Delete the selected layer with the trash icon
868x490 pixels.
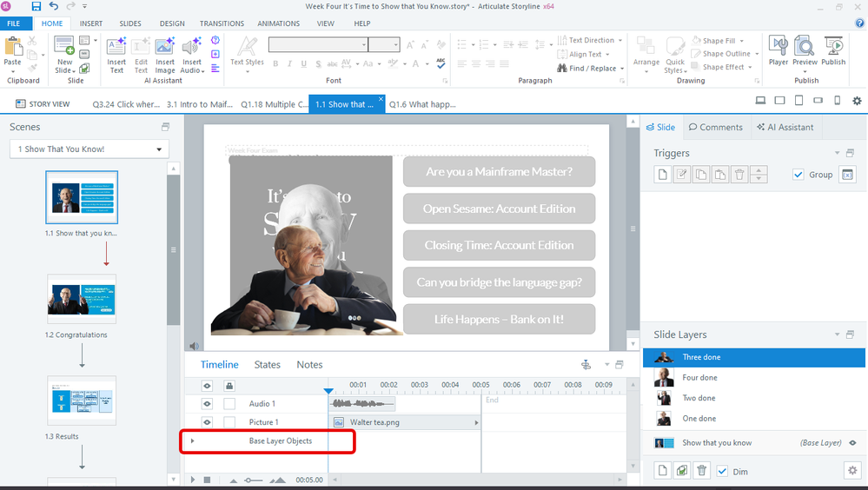702,471
